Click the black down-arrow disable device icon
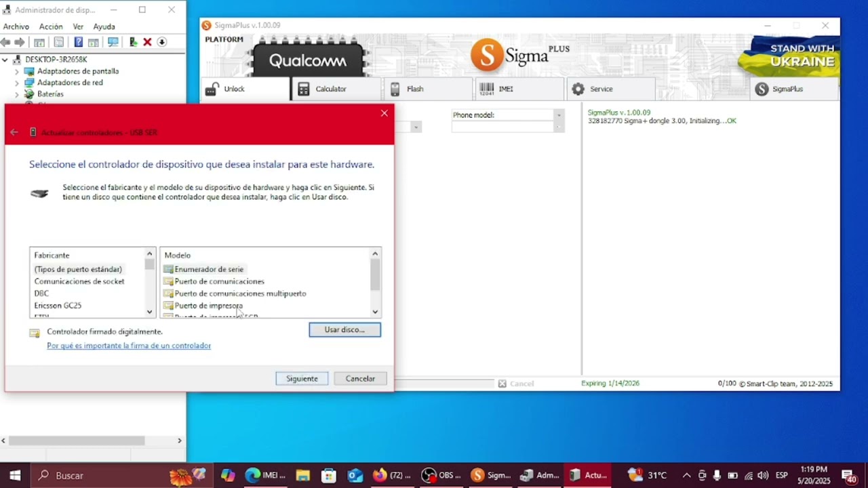 [x=162, y=42]
